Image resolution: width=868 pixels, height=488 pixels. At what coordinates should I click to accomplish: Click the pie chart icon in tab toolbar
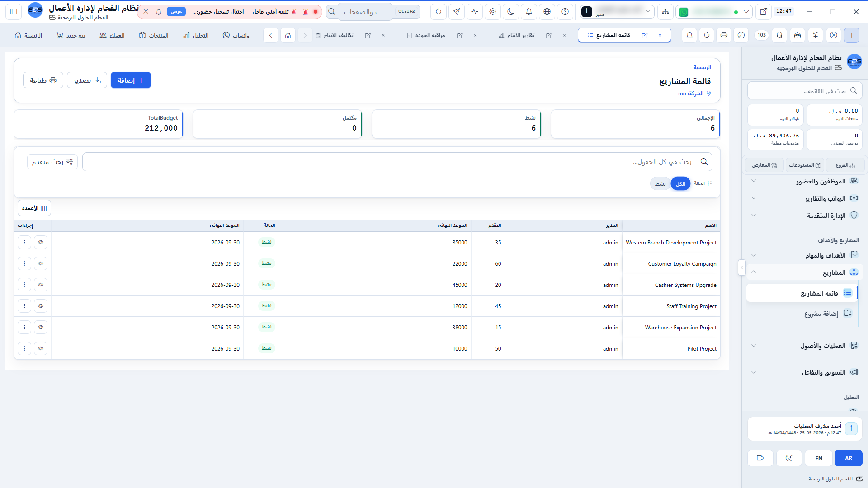[x=741, y=35]
